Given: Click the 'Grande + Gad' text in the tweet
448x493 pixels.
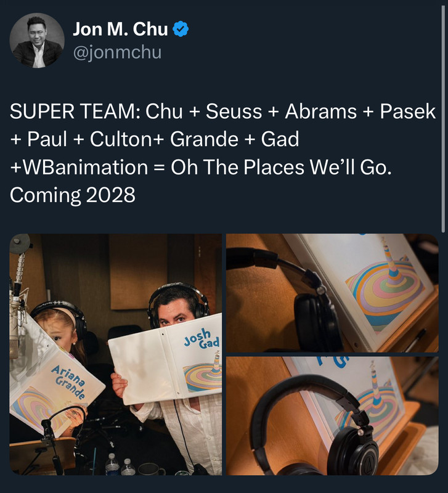Looking at the screenshot, I should (235, 139).
